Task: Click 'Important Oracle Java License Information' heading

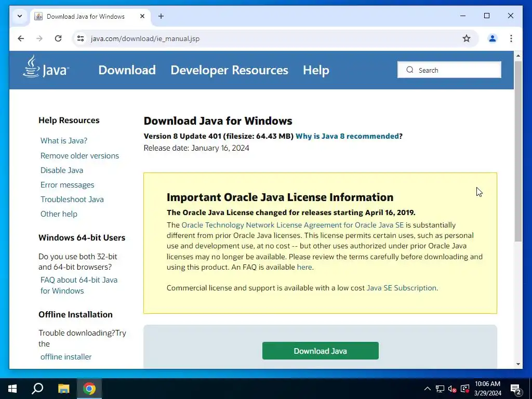Action: tap(280, 197)
